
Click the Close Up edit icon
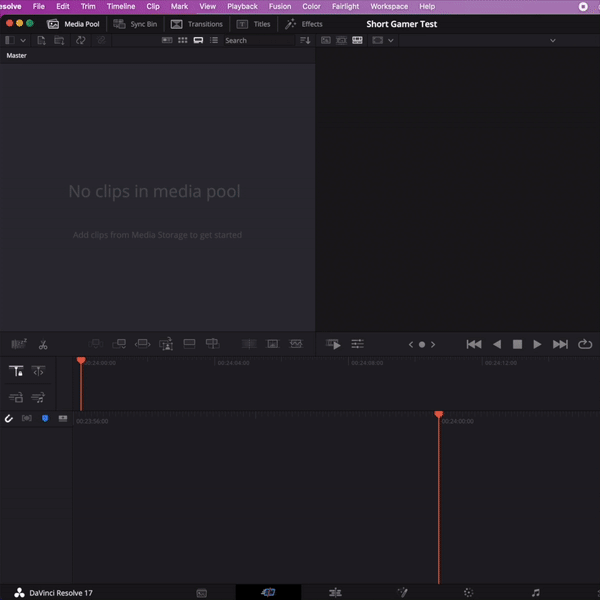[166, 344]
